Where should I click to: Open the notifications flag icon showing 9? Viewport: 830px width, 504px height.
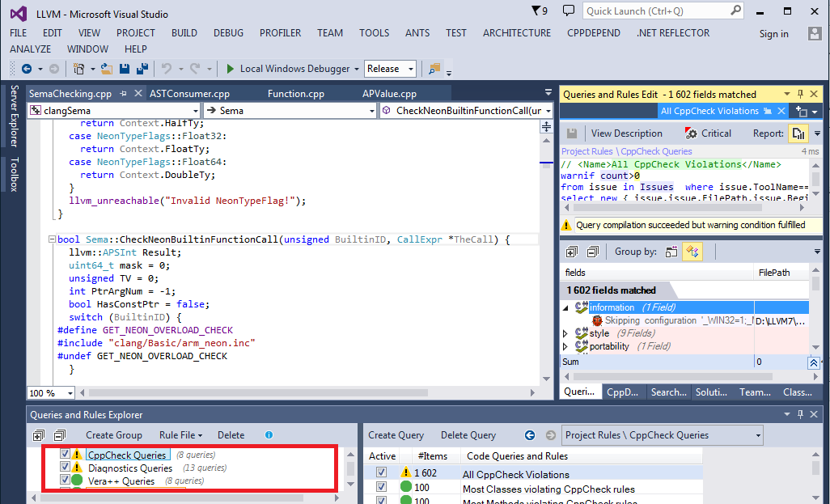pyautogui.click(x=540, y=11)
